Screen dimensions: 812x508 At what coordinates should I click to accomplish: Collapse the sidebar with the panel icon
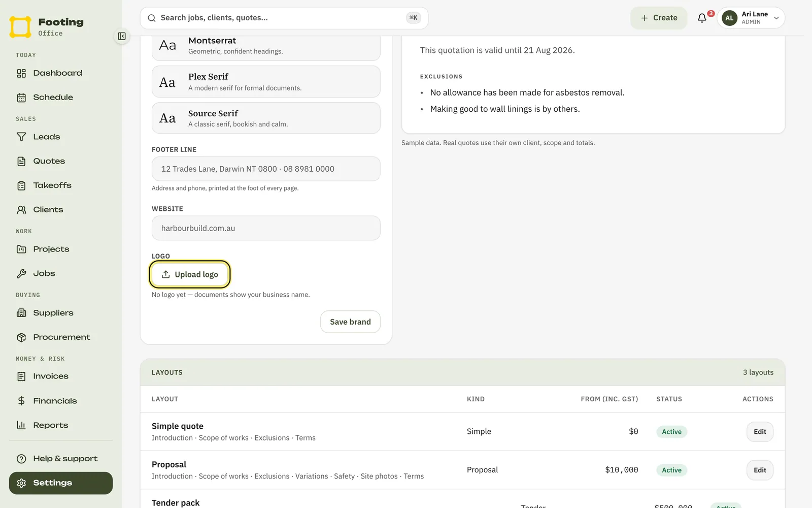(x=122, y=36)
